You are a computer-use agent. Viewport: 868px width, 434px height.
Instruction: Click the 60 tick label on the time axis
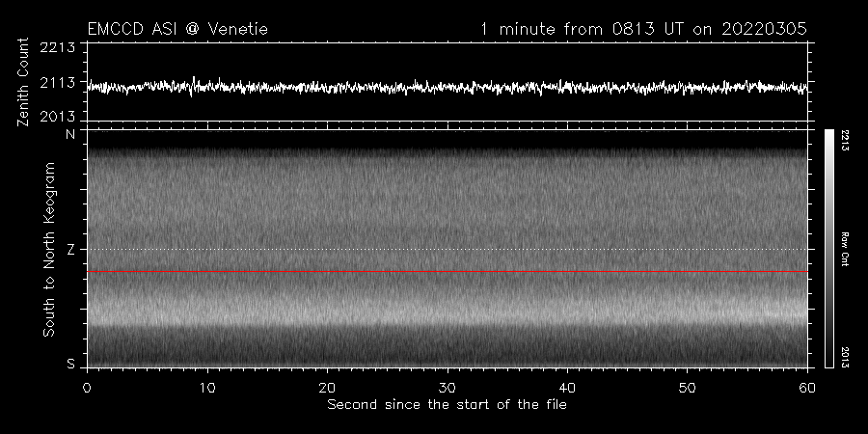tap(807, 388)
